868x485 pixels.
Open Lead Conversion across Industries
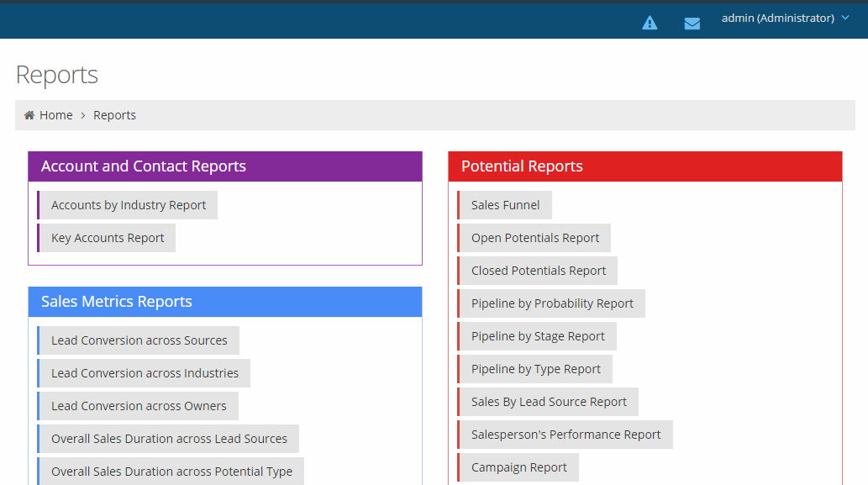pyautogui.click(x=145, y=373)
